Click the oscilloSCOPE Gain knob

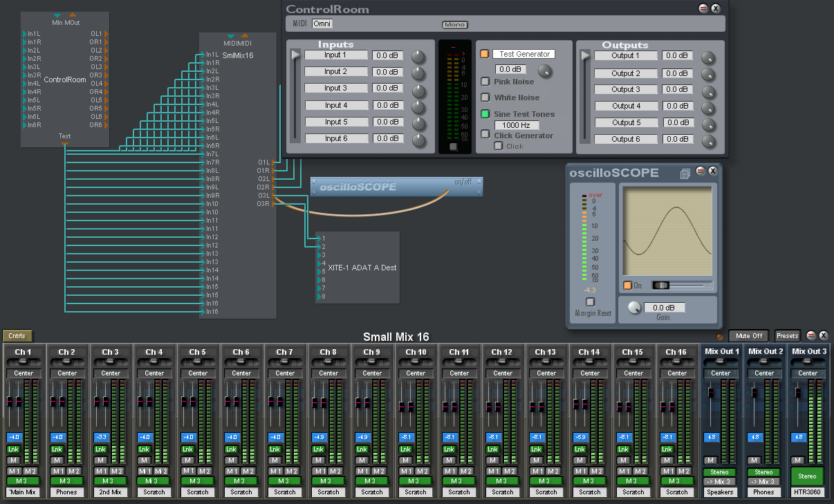click(634, 308)
